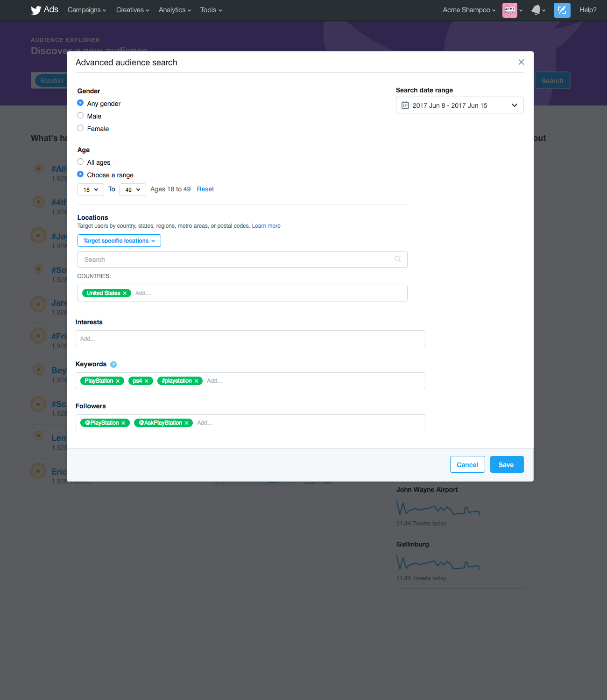Click the 'John Wayne Airport' heading

pyautogui.click(x=427, y=490)
